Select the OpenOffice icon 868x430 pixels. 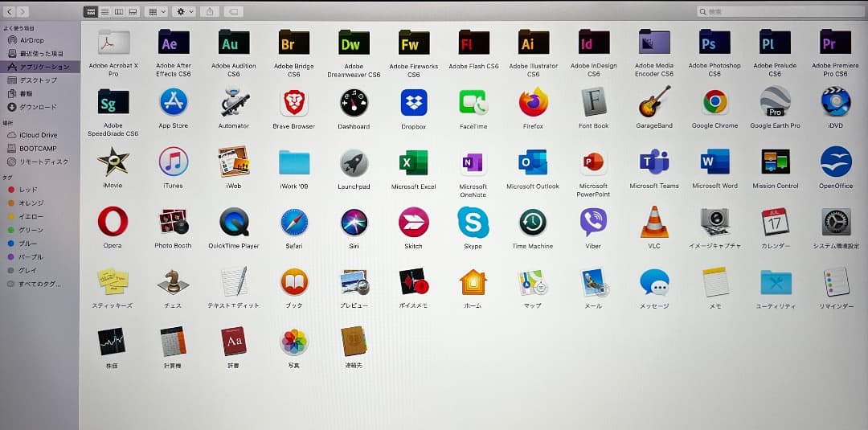click(x=836, y=162)
